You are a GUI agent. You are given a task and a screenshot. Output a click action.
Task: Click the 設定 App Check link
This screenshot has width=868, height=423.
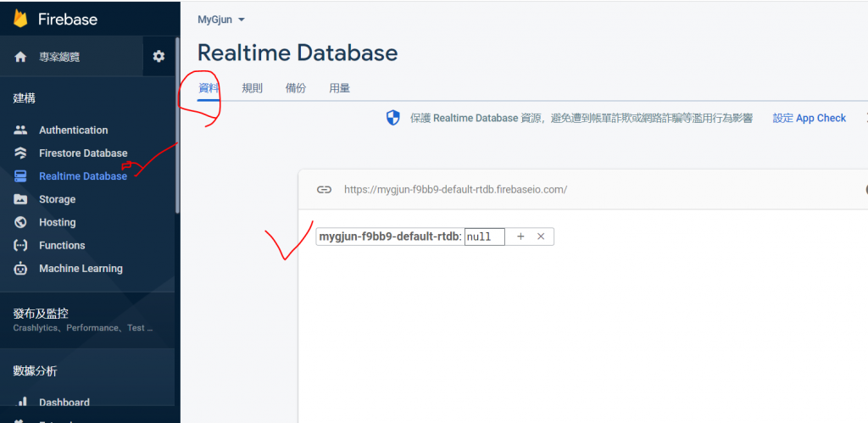(x=810, y=118)
